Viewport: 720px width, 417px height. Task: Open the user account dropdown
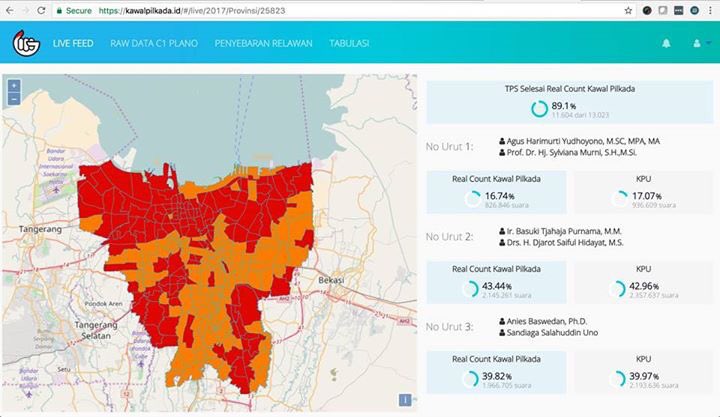tap(702, 43)
